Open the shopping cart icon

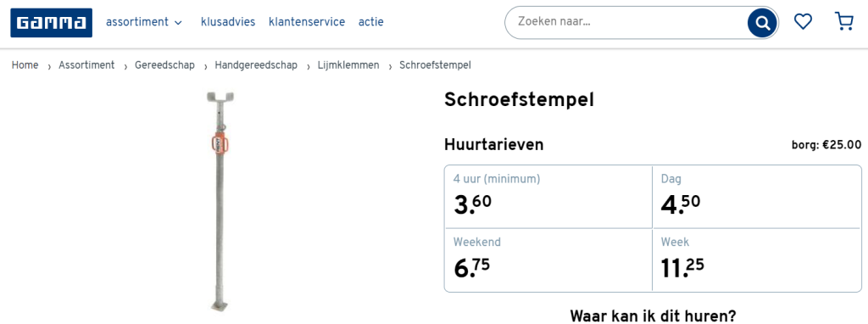click(x=843, y=21)
